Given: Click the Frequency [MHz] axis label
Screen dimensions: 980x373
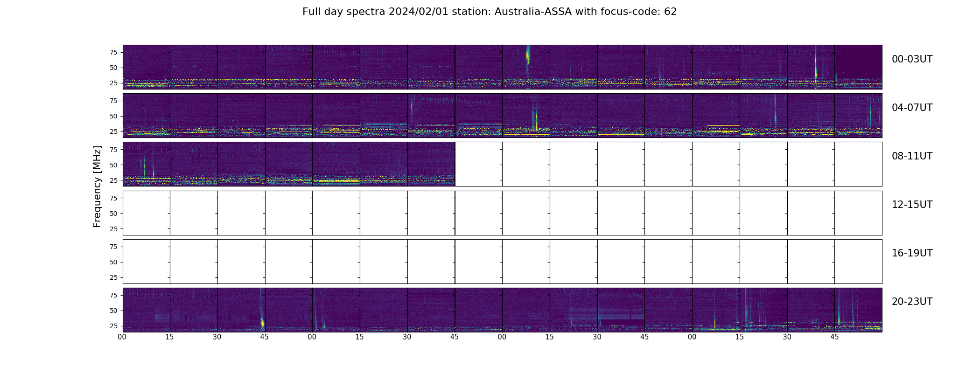Looking at the screenshot, I should tap(97, 186).
